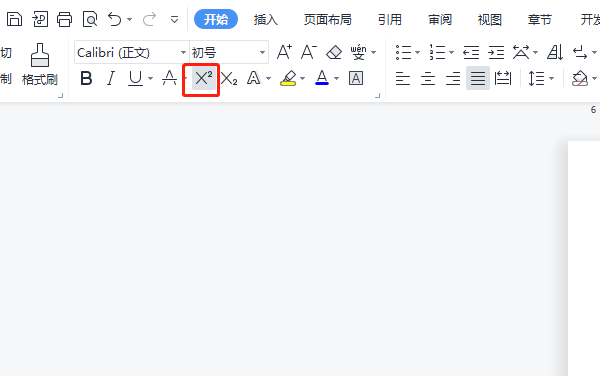Image resolution: width=600 pixels, height=376 pixels.
Task: Click the wén phonetic guide icon
Action: pos(358,52)
